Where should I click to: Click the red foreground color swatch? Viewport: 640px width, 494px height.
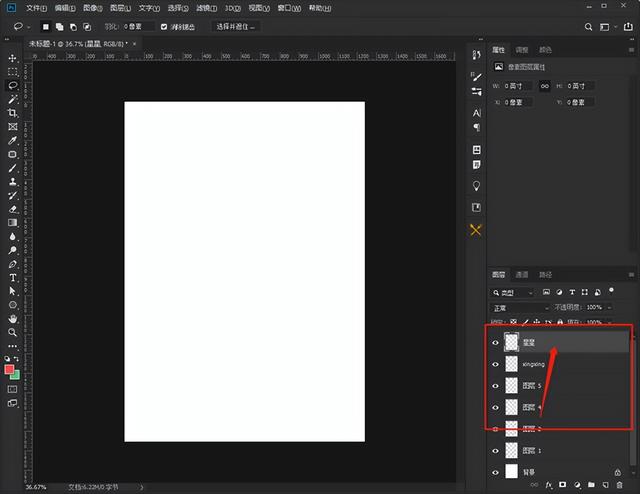point(10,369)
